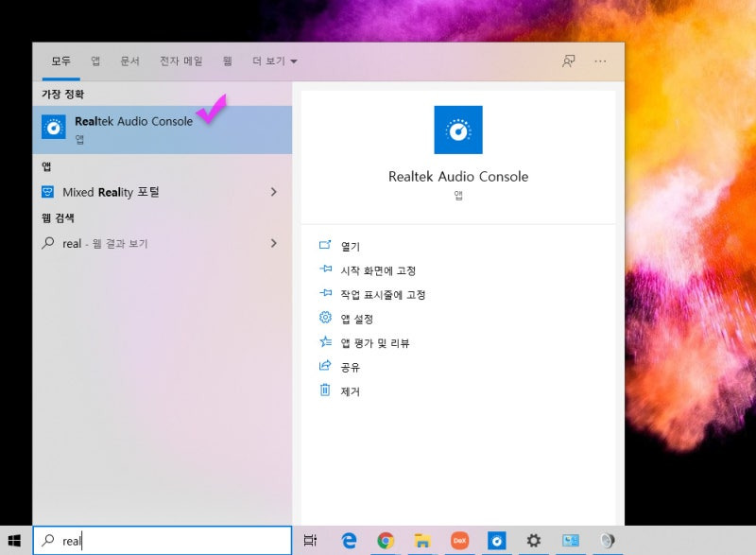Open Settings gear on the taskbar
Image resolution: width=756 pixels, height=555 pixels.
point(533,541)
